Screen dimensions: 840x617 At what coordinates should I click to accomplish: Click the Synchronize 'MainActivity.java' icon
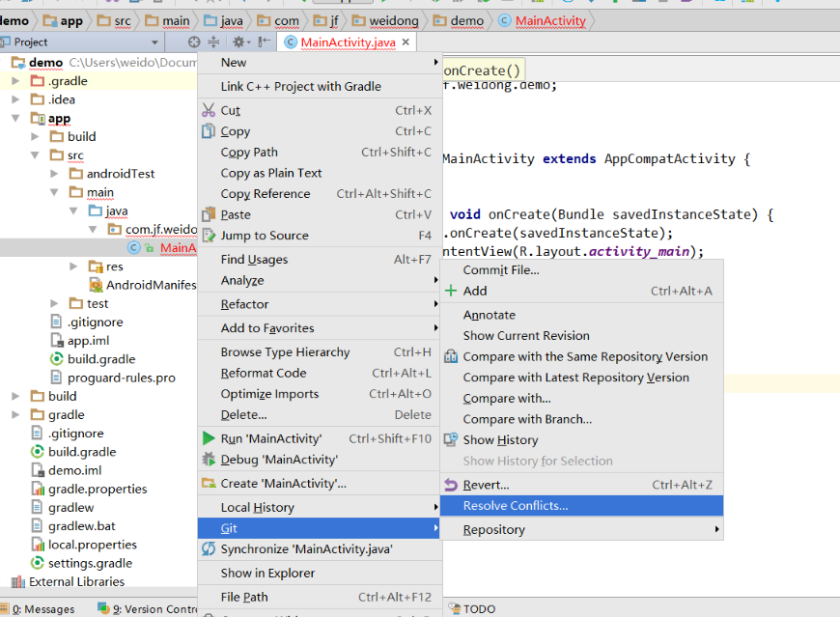209,549
